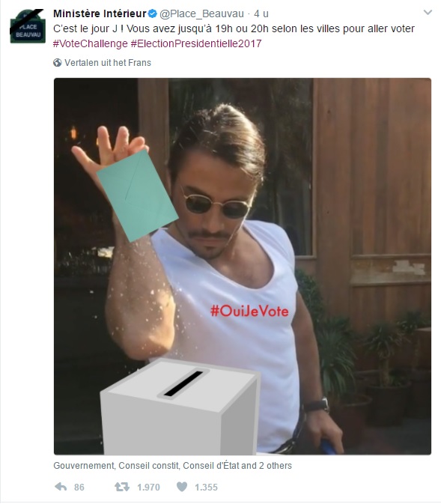Image resolution: width=441 pixels, height=504 pixels.
Task: Open the #VoteChallenge hashtag
Action: [x=91, y=43]
